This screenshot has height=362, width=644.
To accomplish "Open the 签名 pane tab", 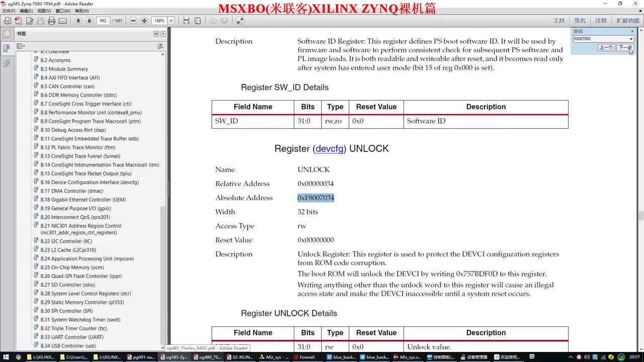I will point(580,21).
